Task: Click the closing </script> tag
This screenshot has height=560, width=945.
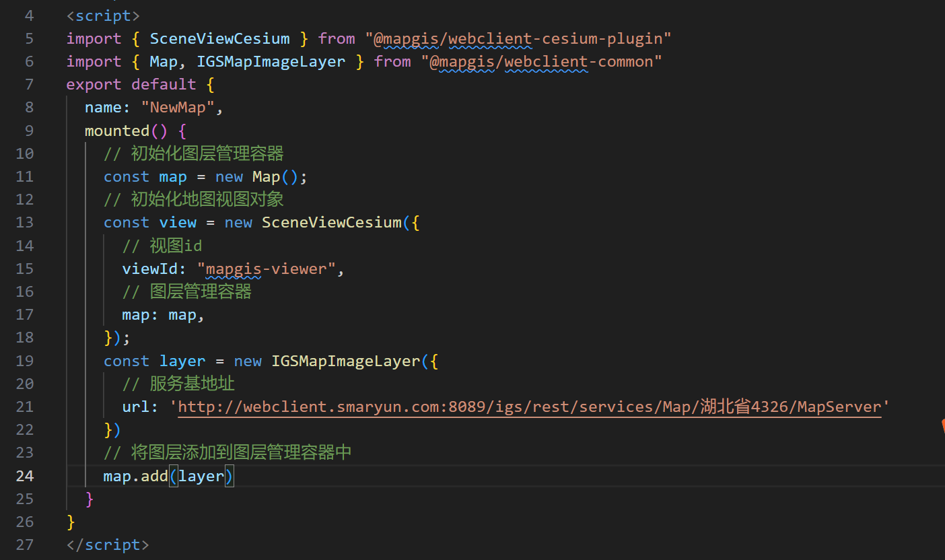Action: point(108,545)
